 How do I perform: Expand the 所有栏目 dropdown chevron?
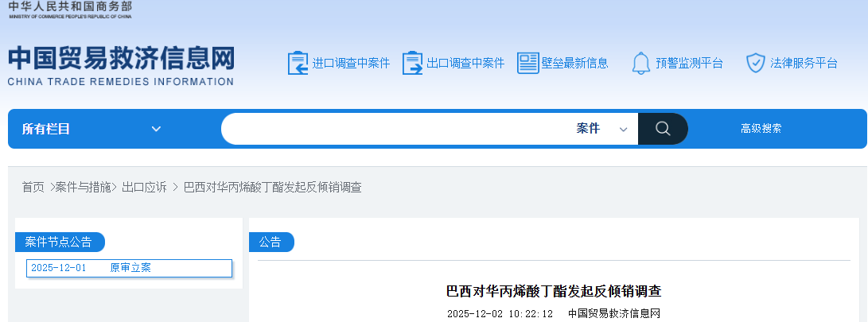coord(156,129)
